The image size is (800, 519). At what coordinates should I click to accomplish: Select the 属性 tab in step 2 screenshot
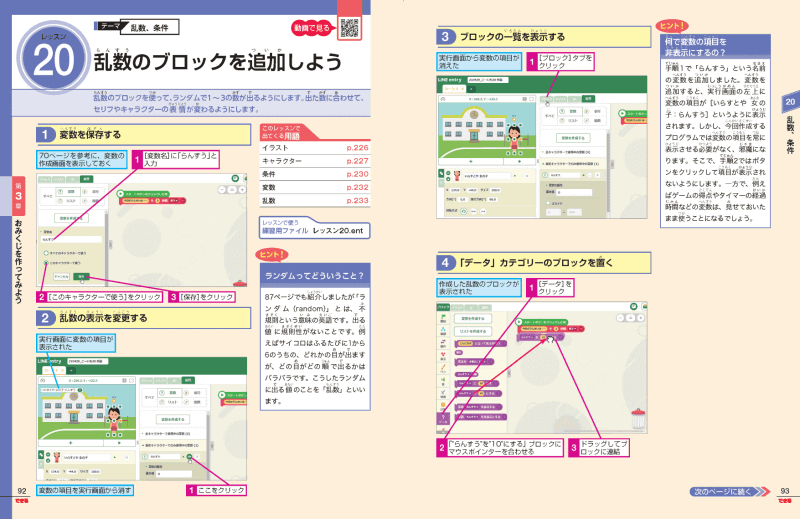click(x=188, y=380)
